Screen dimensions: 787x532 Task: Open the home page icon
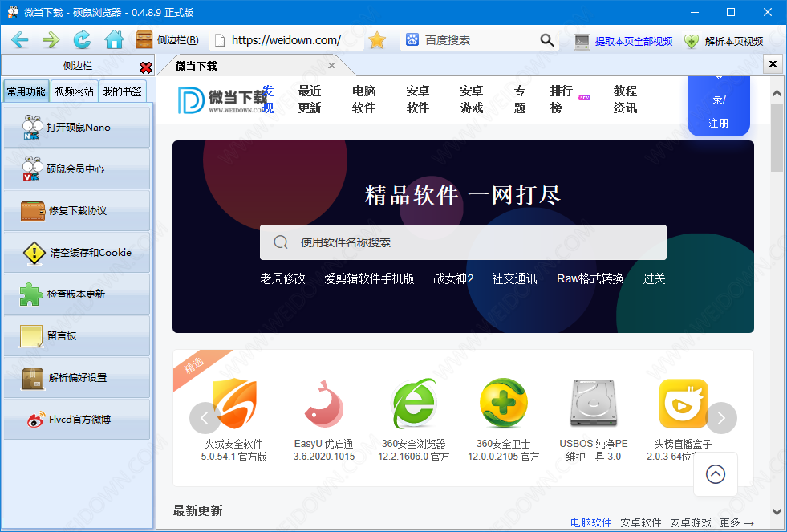[x=114, y=39]
